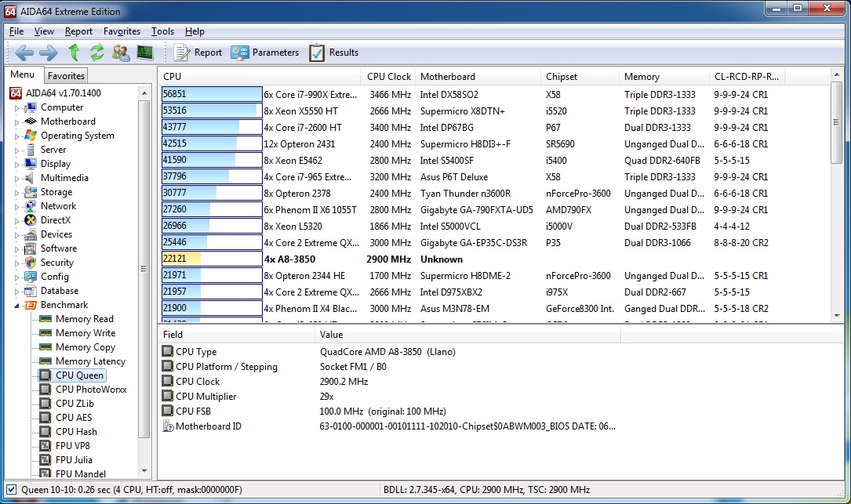Switch to the Favorites tab
This screenshot has width=851, height=504.
click(66, 76)
